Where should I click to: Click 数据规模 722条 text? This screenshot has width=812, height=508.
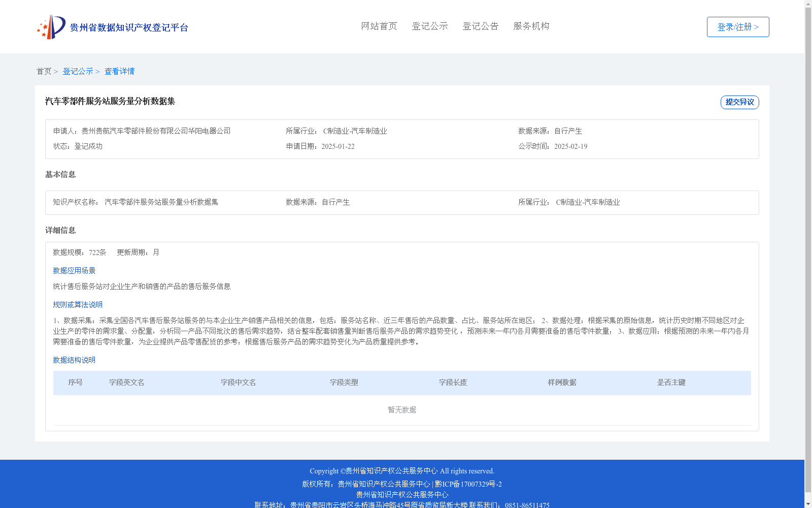80,252
